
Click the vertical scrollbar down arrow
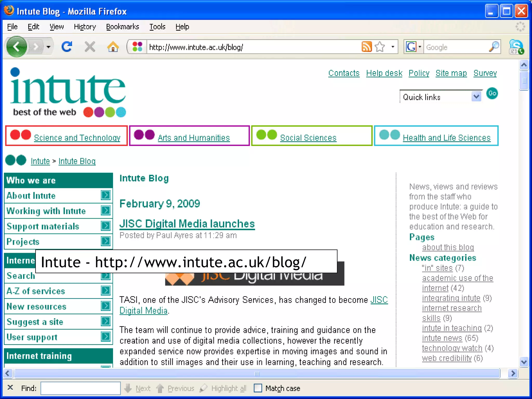[524, 362]
